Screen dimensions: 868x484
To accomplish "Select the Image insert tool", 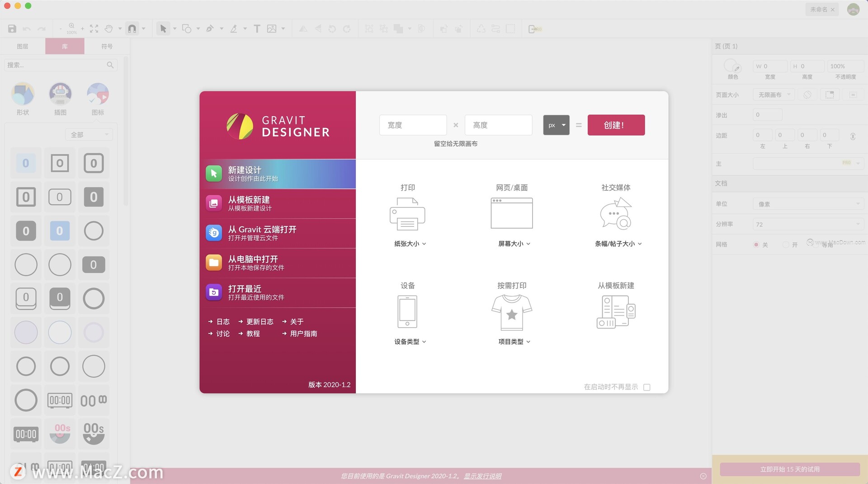I will coord(272,29).
